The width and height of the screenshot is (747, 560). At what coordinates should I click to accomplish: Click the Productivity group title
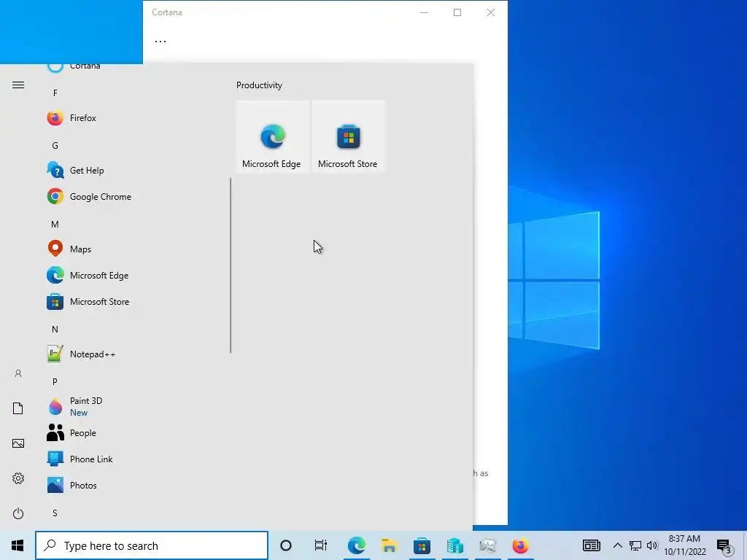tap(259, 85)
